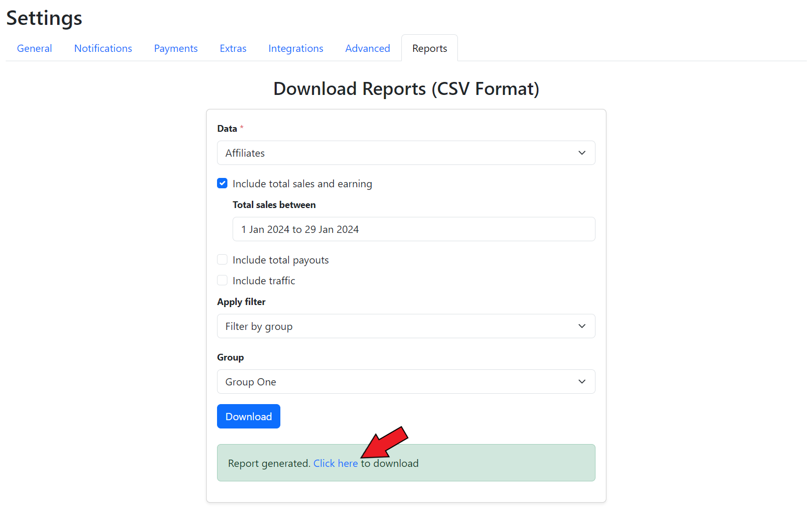
Task: Click the Download Reports (CSV Format) title
Action: tap(406, 89)
